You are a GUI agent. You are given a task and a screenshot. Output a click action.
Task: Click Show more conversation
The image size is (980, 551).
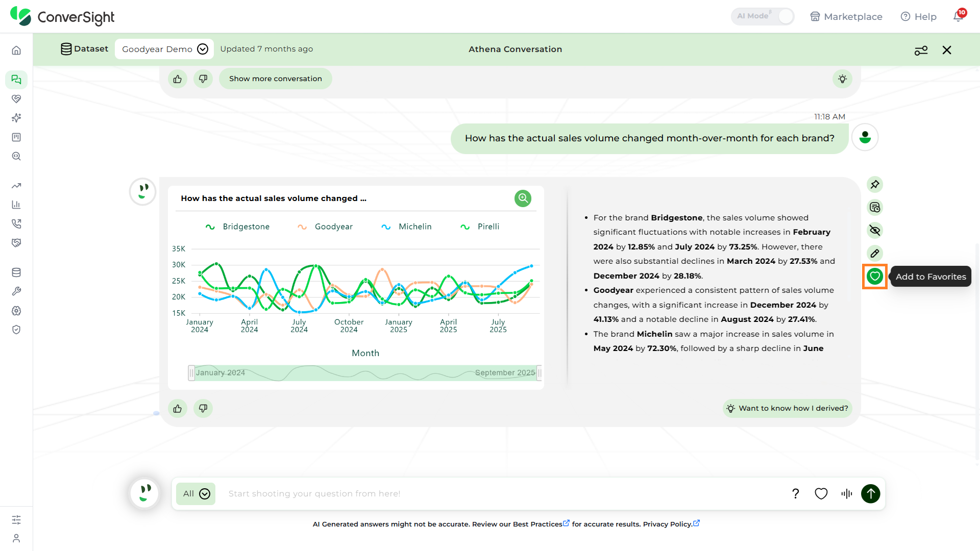pyautogui.click(x=276, y=79)
